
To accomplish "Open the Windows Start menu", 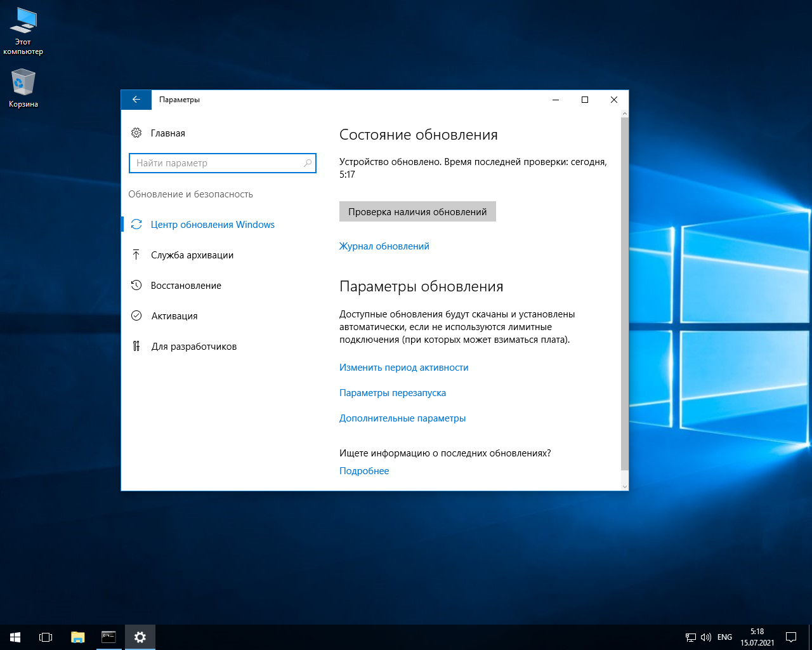I will coord(15,637).
